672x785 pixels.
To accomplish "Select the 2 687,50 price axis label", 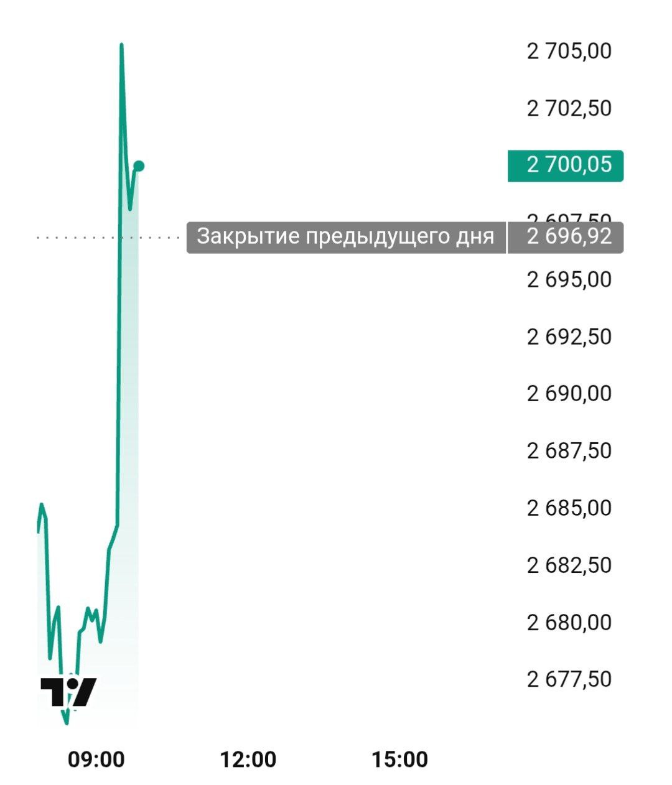I will [569, 451].
